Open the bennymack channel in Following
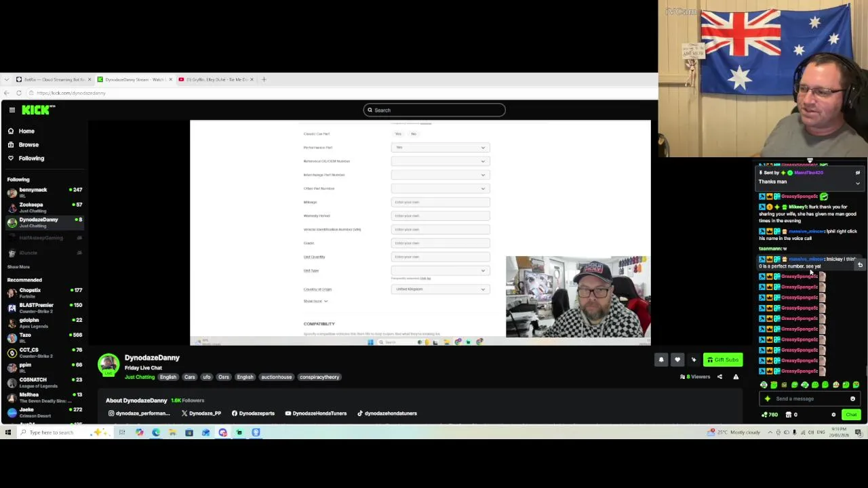This screenshot has height=488, width=868. point(44,192)
